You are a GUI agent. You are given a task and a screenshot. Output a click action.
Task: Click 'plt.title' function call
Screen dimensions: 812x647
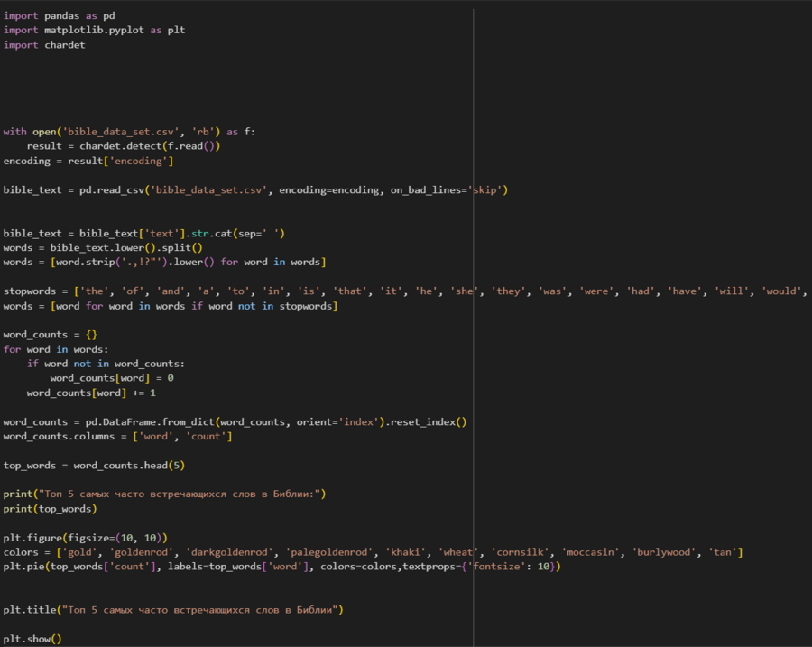(x=30, y=610)
